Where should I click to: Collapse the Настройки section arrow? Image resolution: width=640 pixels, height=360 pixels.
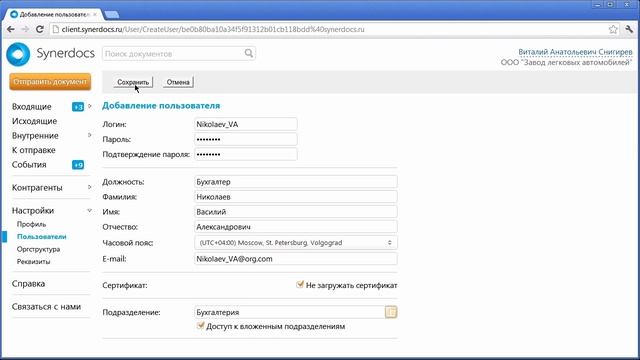click(89, 211)
